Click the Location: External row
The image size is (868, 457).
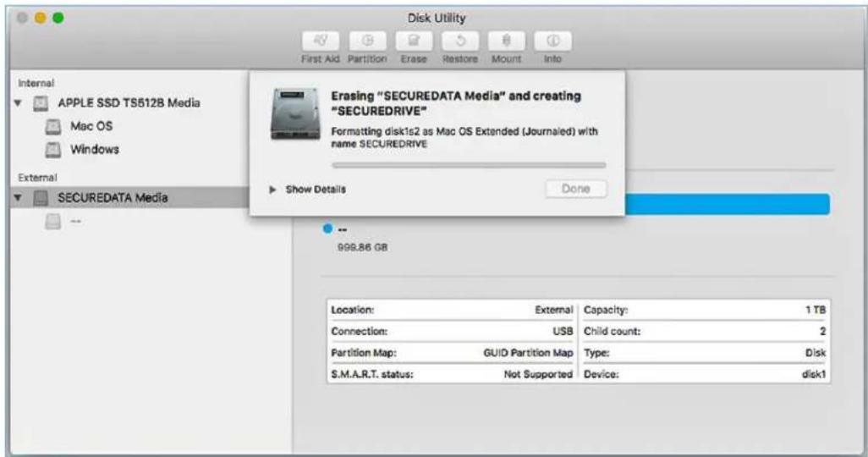(452, 311)
